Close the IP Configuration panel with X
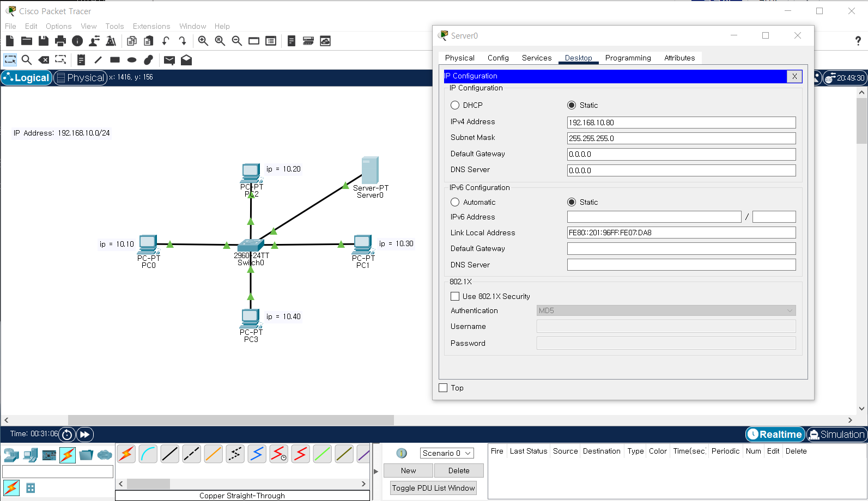868x501 pixels. 794,76
